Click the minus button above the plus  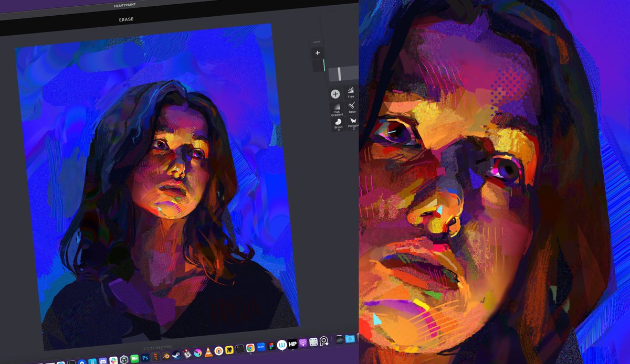click(317, 41)
